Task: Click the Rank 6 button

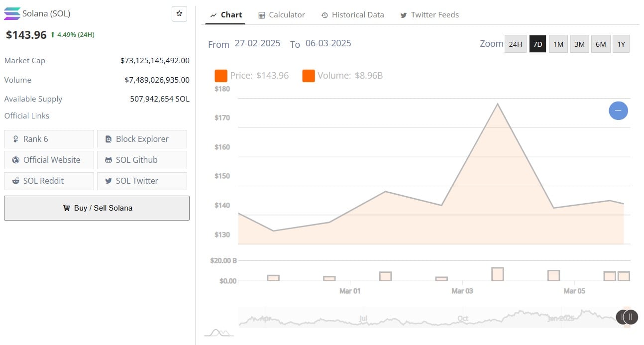Action: 49,139
